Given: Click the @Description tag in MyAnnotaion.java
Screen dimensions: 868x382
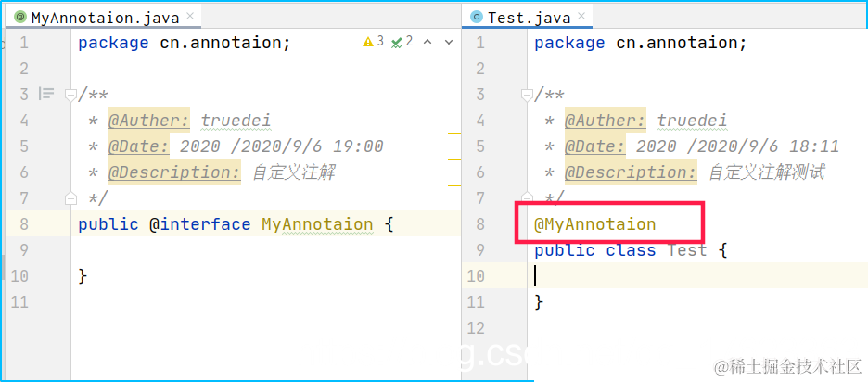Looking at the screenshot, I should (174, 172).
